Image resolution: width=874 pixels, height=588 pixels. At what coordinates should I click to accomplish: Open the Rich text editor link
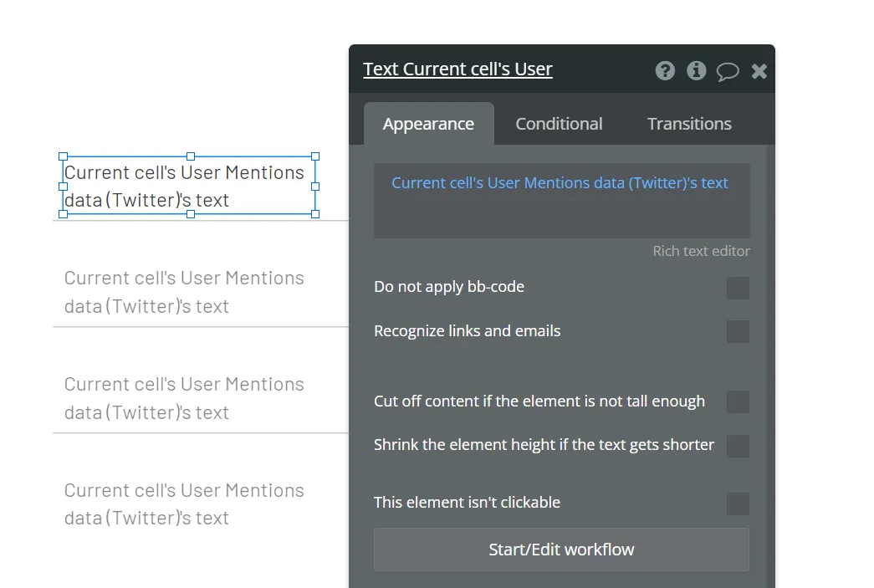point(701,252)
